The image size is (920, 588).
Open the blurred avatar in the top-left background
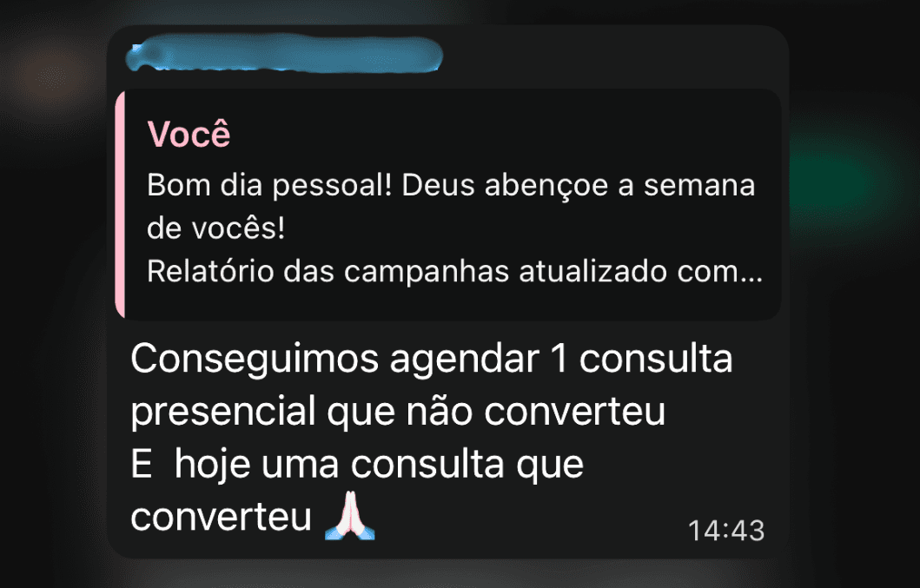(x=51, y=76)
